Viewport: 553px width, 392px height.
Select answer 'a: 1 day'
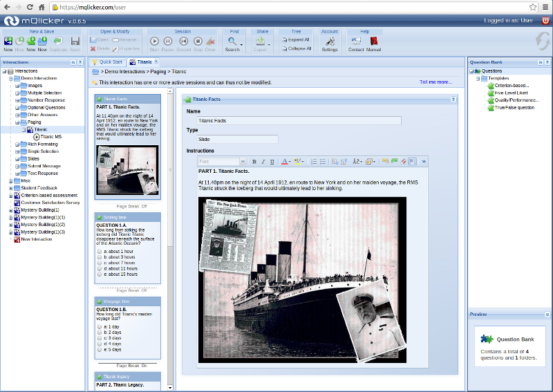100,327
